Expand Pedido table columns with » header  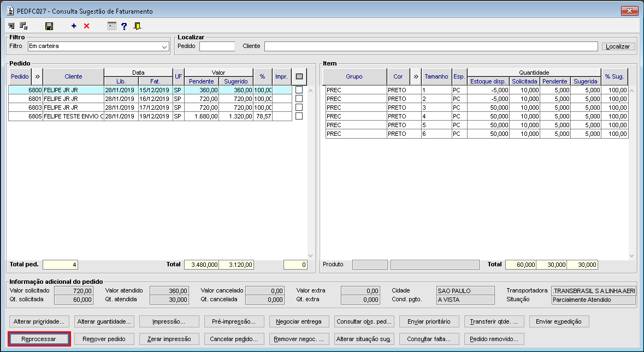38,76
